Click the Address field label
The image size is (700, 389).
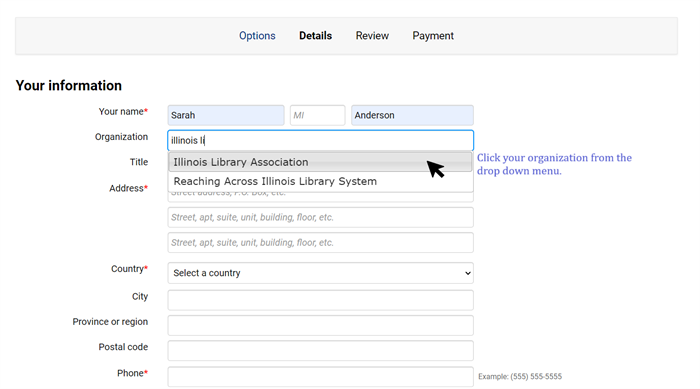129,188
